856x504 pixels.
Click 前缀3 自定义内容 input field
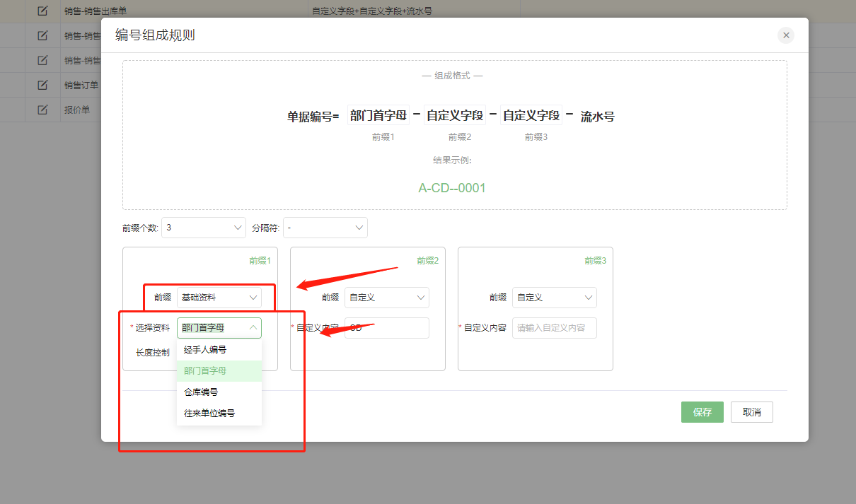555,328
